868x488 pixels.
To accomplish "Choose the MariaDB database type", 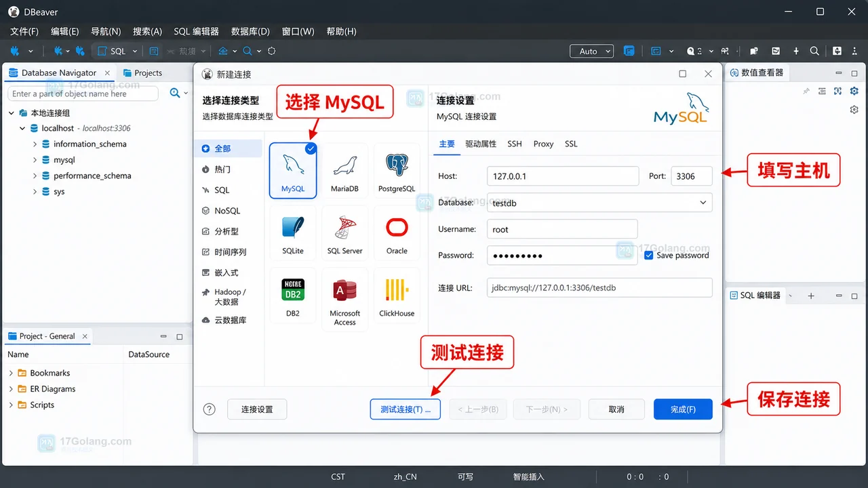I will [344, 170].
